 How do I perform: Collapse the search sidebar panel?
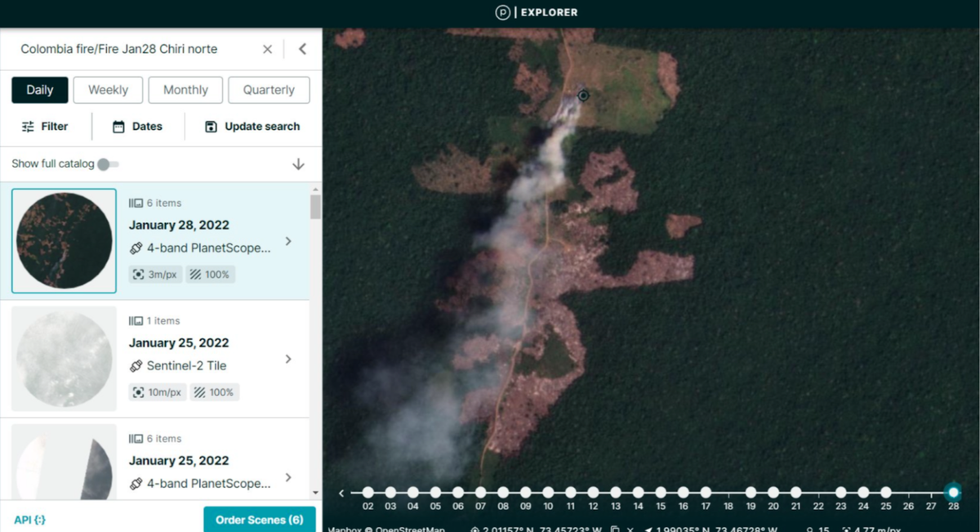[302, 49]
